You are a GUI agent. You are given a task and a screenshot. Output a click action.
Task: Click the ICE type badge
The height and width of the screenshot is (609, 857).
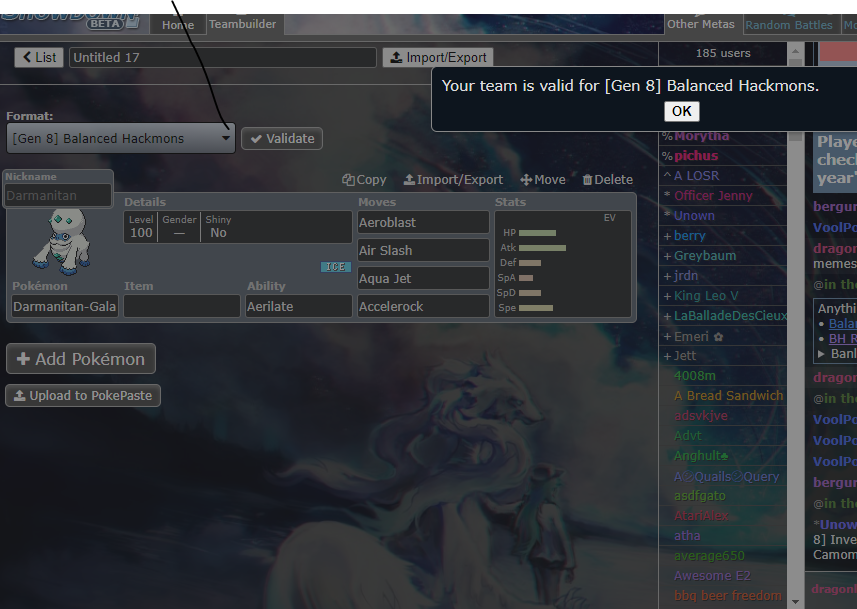[x=336, y=267]
